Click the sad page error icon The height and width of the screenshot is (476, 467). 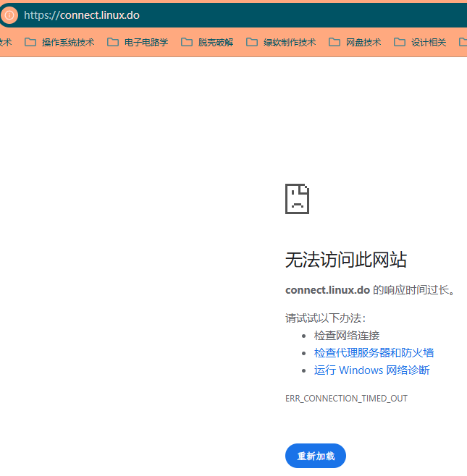tap(297, 199)
